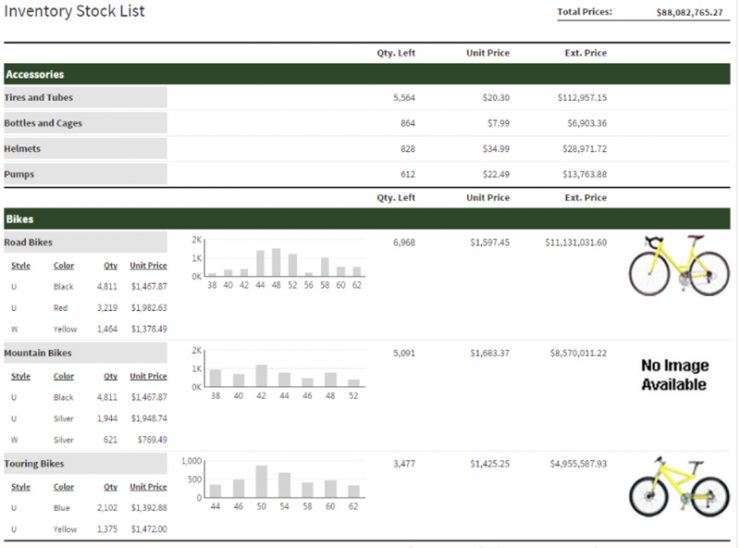The image size is (740, 548).
Task: Click the Inventory Stock List title
Action: 75,12
